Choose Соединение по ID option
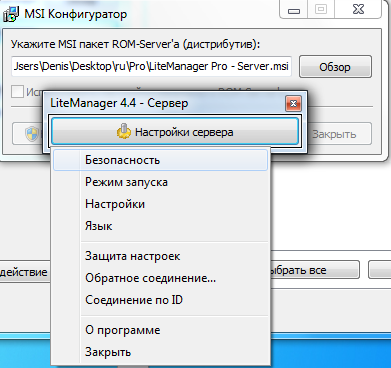Viewport: 391px width, 368px height. [160, 300]
